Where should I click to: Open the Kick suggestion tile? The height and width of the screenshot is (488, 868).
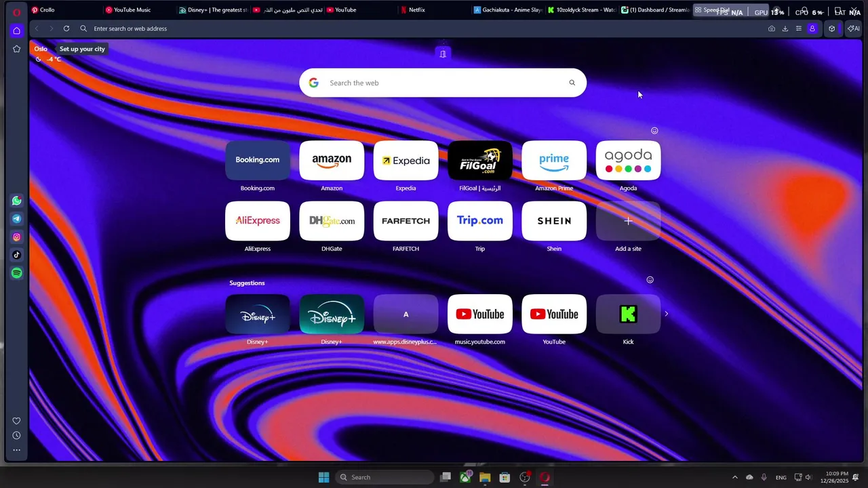[x=628, y=314]
